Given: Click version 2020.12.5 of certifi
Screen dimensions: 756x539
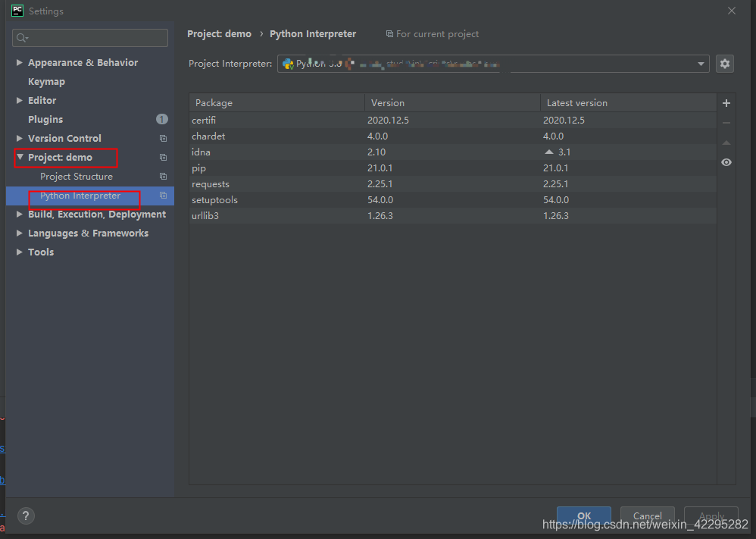Looking at the screenshot, I should [x=388, y=120].
